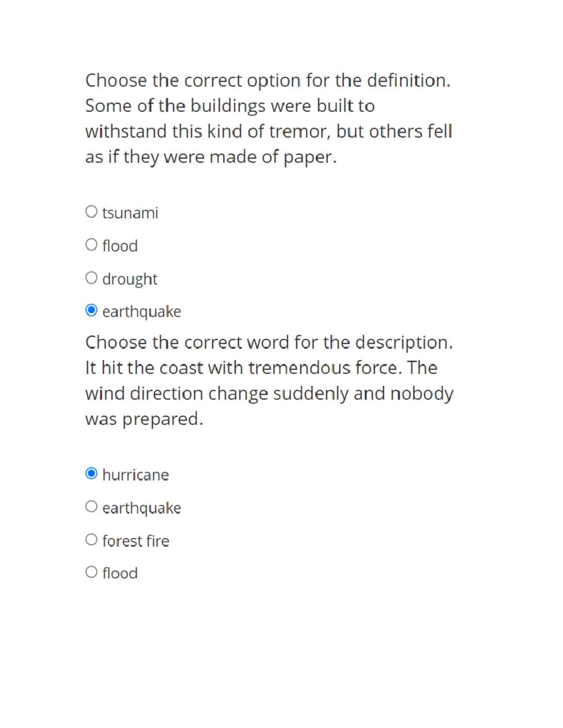
Task: Choose earthquake radio button in wind question
Action: click(x=91, y=506)
